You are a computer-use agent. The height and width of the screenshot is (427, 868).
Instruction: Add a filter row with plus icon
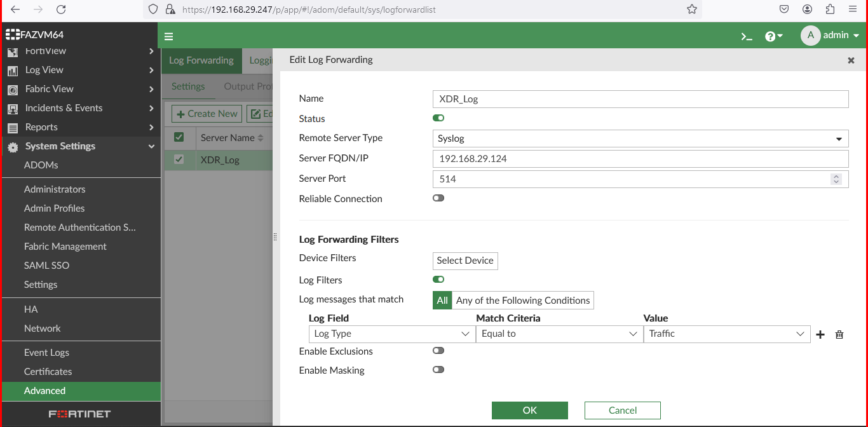tap(820, 334)
